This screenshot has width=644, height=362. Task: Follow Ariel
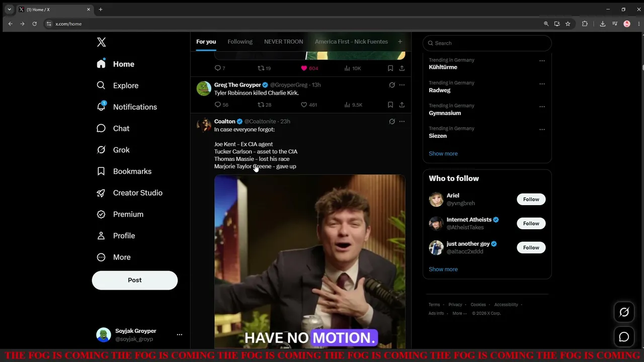pyautogui.click(x=531, y=199)
